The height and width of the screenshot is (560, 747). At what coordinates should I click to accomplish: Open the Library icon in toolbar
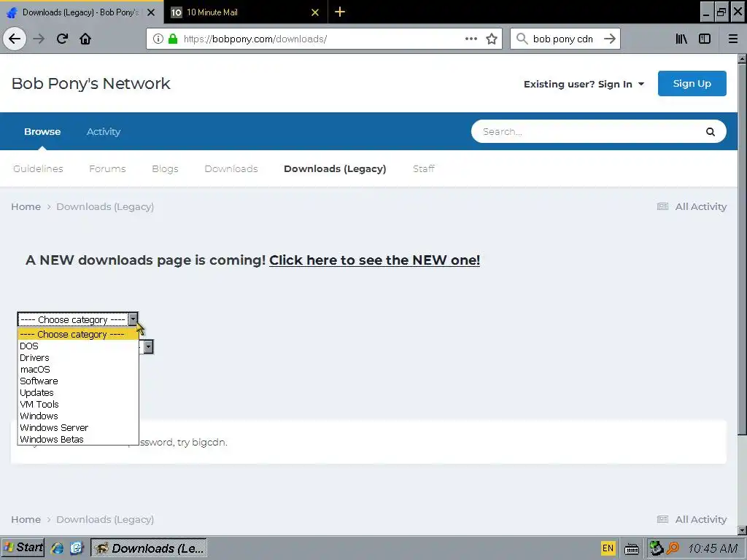point(681,39)
